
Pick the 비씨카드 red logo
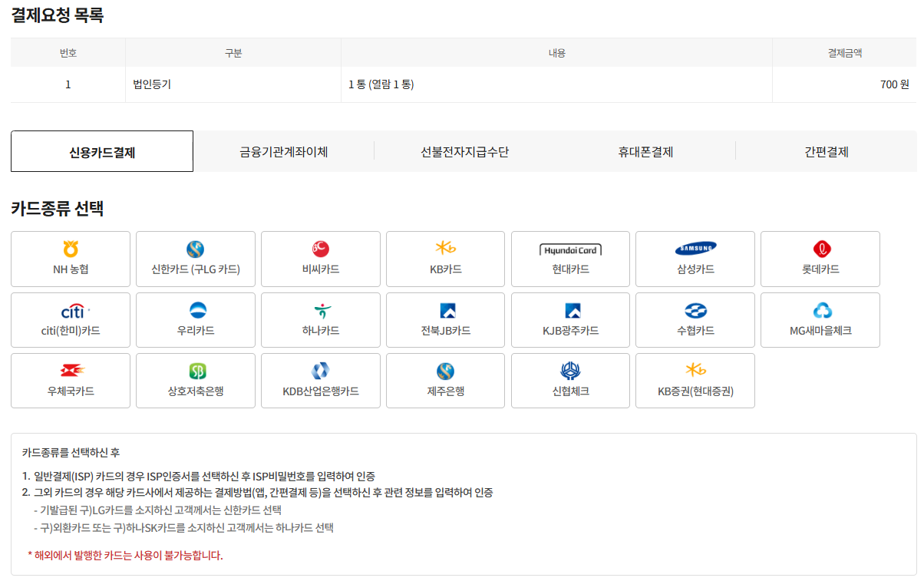[x=321, y=249]
